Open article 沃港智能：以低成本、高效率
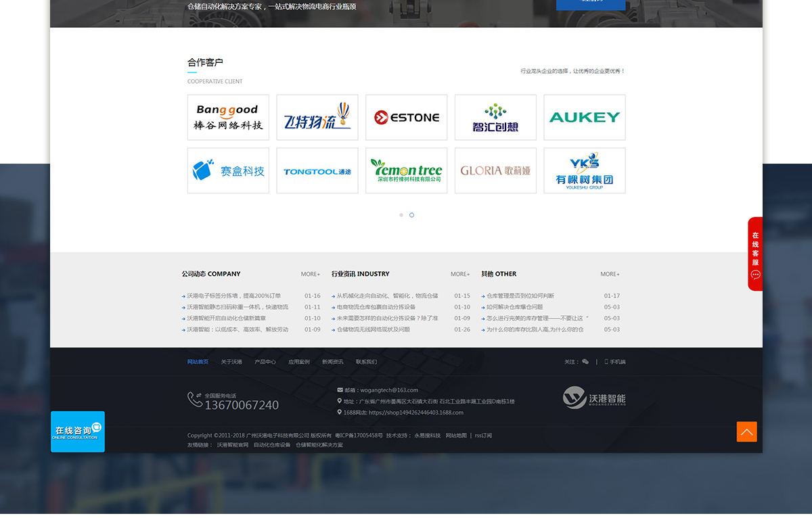Viewport: 812px width, 518px height. [x=238, y=330]
